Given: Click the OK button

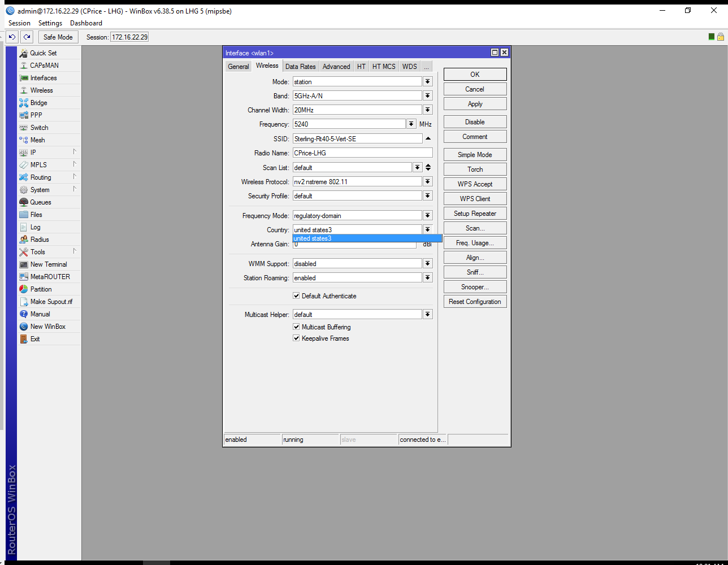Looking at the screenshot, I should (x=475, y=75).
